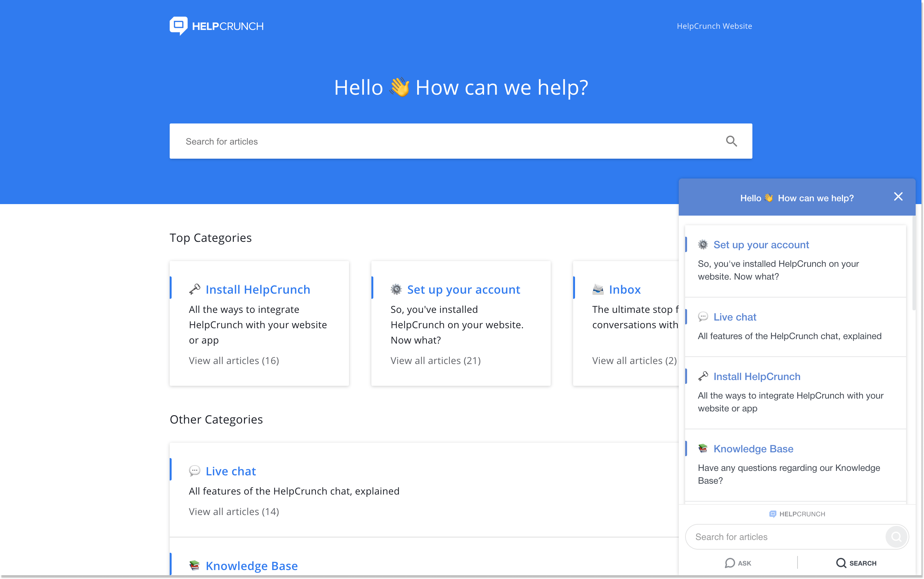Click the inbox tray icon next to Inbox
Viewport: 924px width, 579px height.
[598, 289]
